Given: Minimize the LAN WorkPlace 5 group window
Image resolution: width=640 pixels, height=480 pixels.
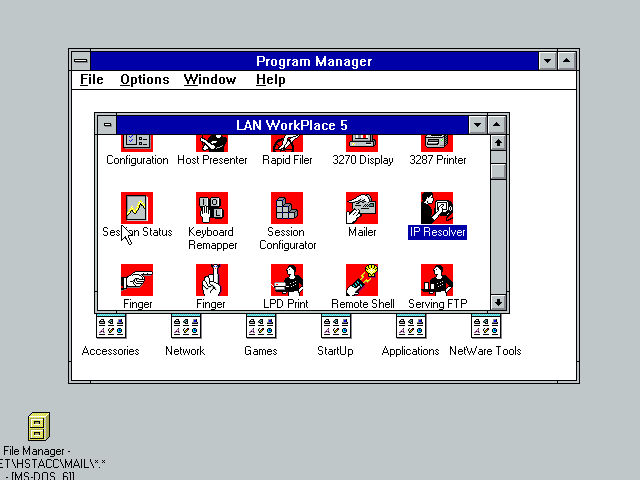Looking at the screenshot, I should tap(477, 124).
